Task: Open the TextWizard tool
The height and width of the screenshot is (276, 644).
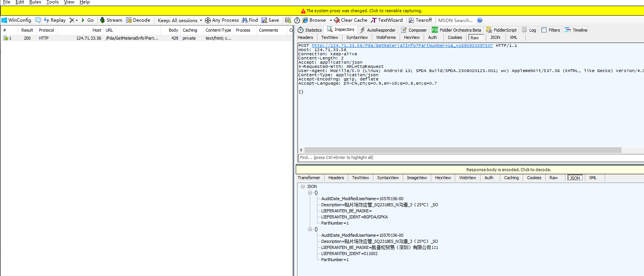Action: [386, 20]
